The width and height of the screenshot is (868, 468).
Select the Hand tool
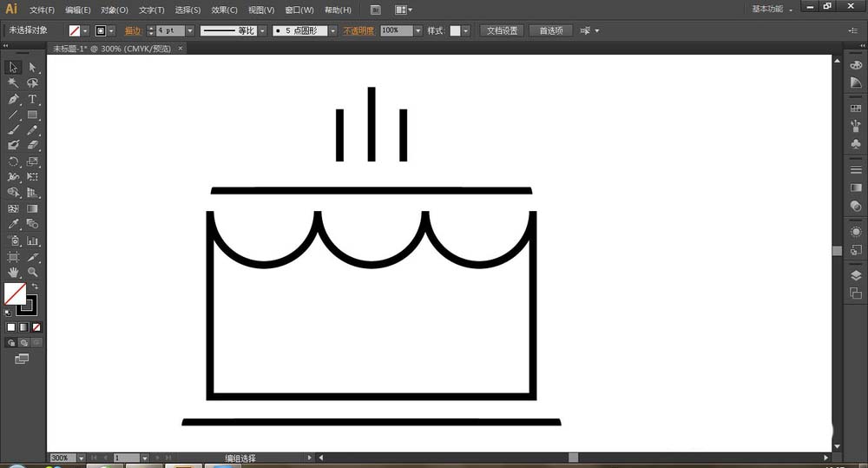click(13, 273)
